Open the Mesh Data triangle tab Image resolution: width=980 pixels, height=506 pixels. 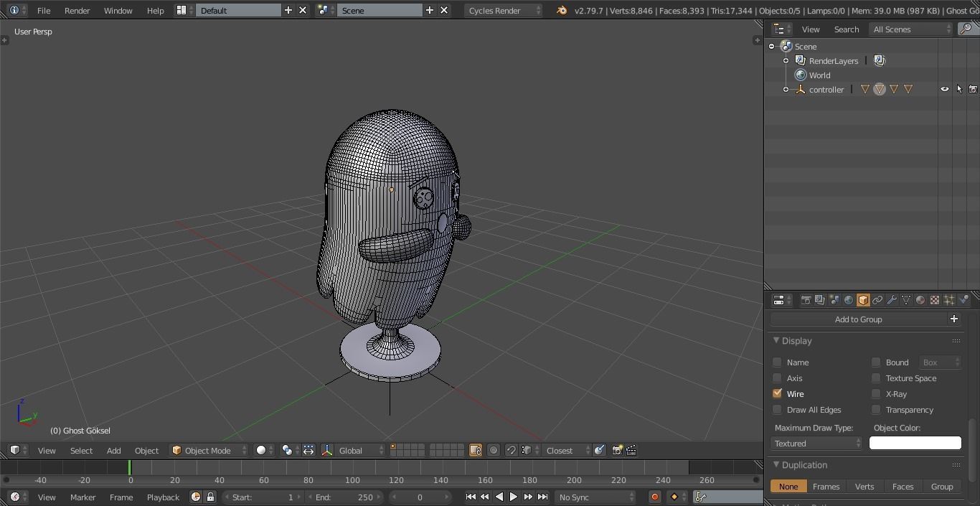point(906,300)
